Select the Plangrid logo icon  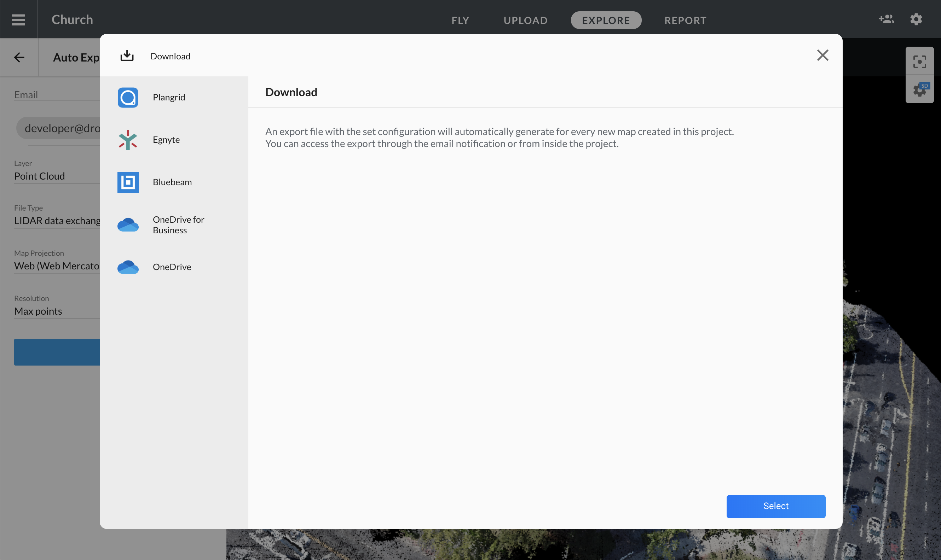click(x=128, y=97)
